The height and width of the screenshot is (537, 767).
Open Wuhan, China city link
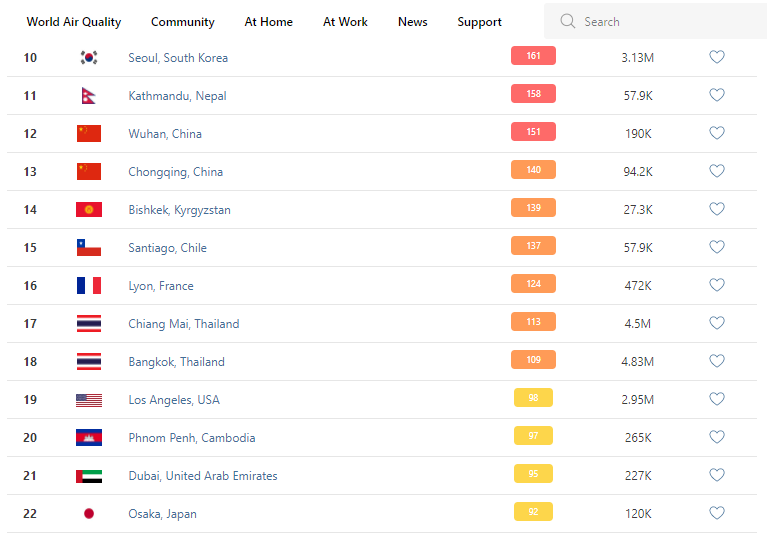(x=165, y=134)
